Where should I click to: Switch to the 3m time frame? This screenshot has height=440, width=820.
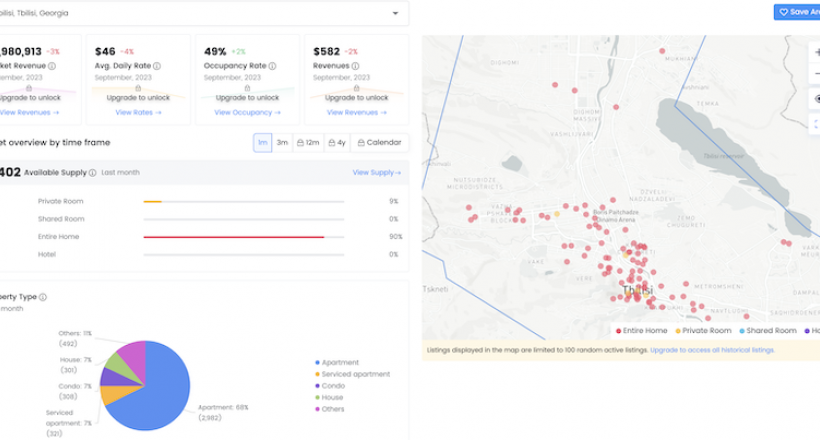[x=282, y=143]
